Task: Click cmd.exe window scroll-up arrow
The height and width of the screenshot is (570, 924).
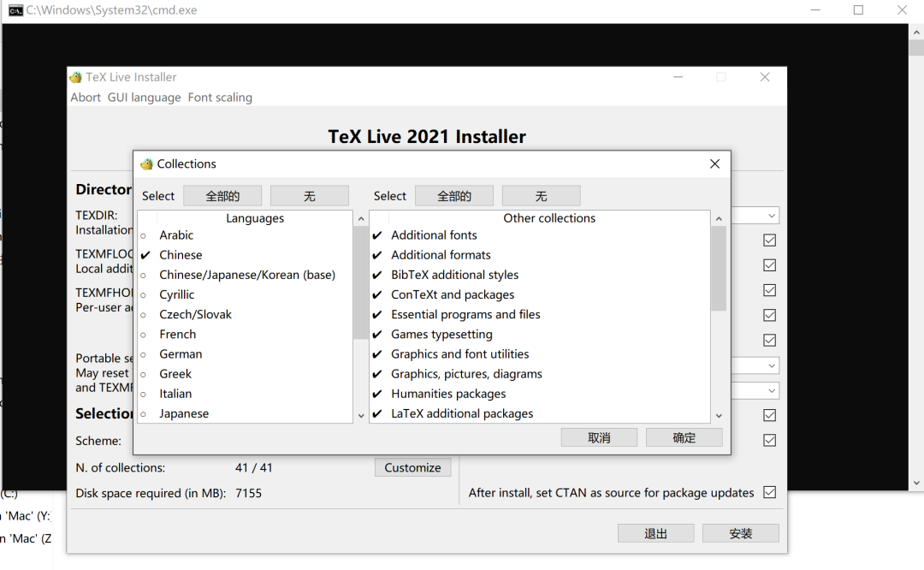Action: click(916, 32)
